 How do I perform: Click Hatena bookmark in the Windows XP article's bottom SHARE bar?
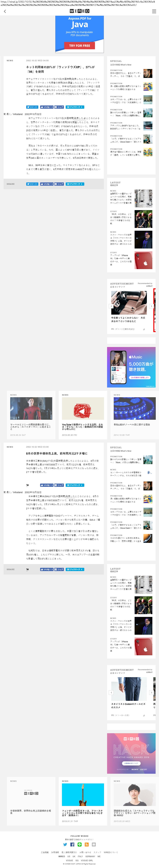click(x=75, y=184)
